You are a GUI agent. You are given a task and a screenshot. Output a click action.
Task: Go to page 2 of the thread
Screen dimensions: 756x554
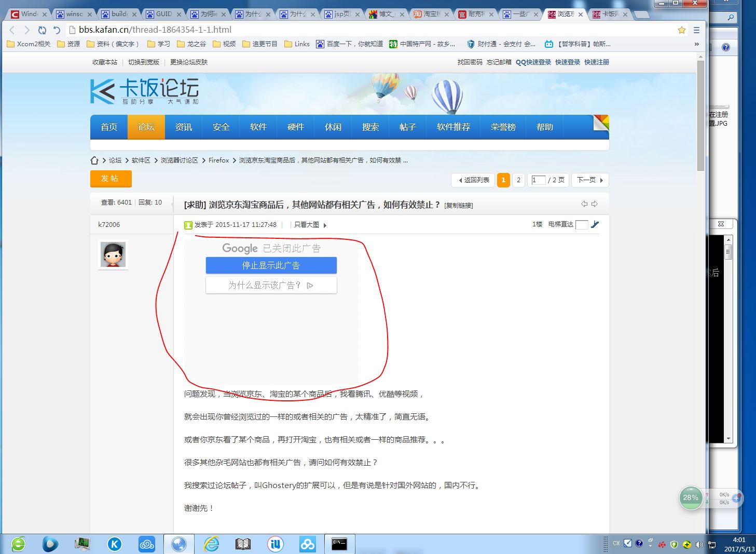pyautogui.click(x=518, y=180)
